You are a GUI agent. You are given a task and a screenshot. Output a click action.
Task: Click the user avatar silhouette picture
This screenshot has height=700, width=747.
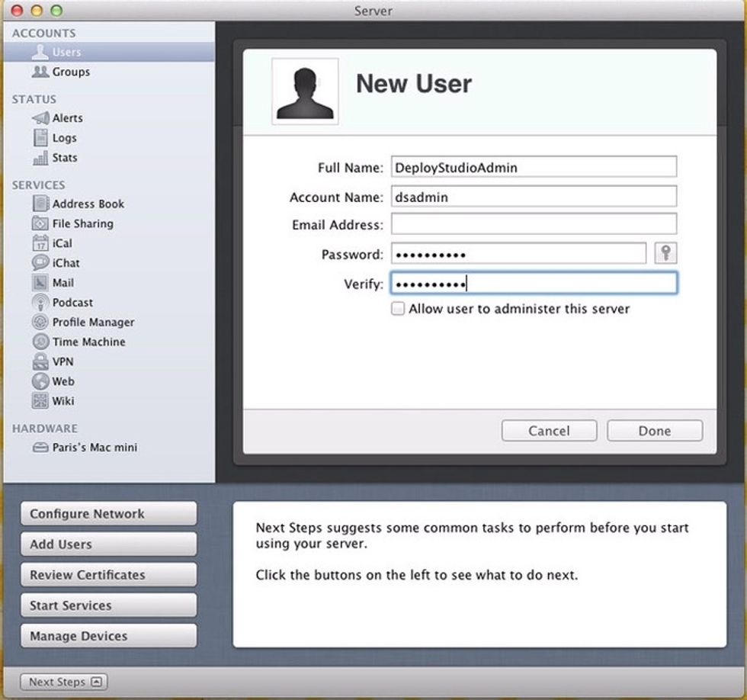click(x=305, y=92)
